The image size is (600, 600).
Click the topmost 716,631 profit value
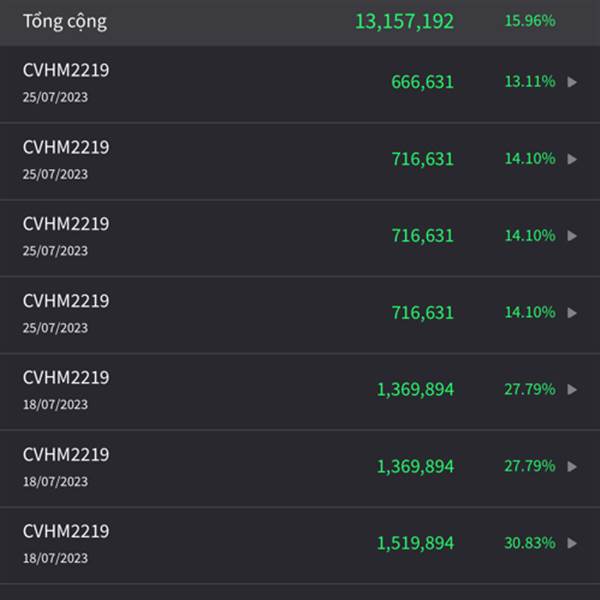(422, 159)
